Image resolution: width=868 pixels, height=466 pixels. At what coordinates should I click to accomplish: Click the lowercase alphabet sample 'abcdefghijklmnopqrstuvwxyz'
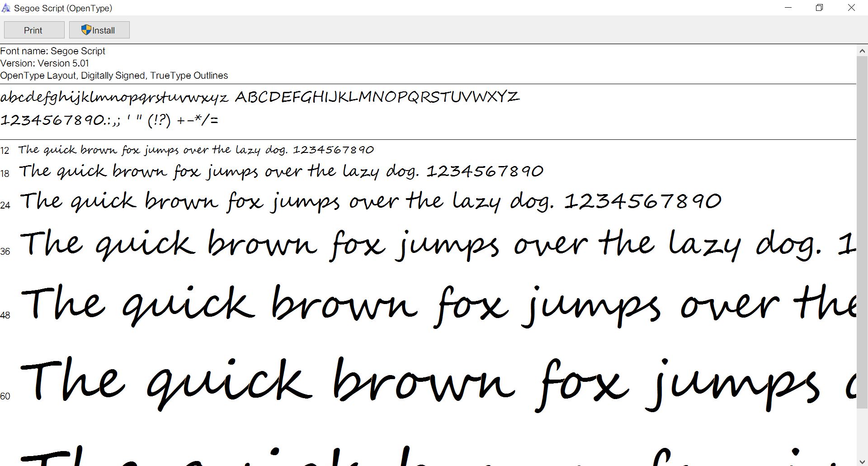coord(114,97)
